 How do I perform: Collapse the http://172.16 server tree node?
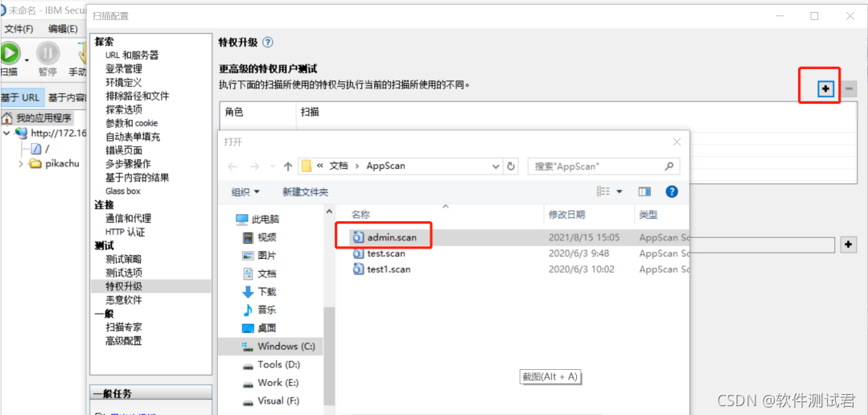(x=6, y=133)
